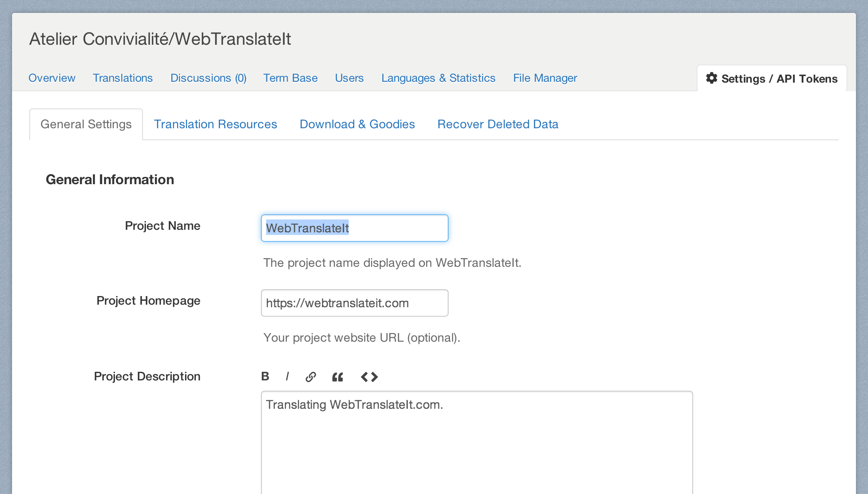Open Discussions (0) link
Viewport: 868px width, 494px height.
tap(208, 78)
